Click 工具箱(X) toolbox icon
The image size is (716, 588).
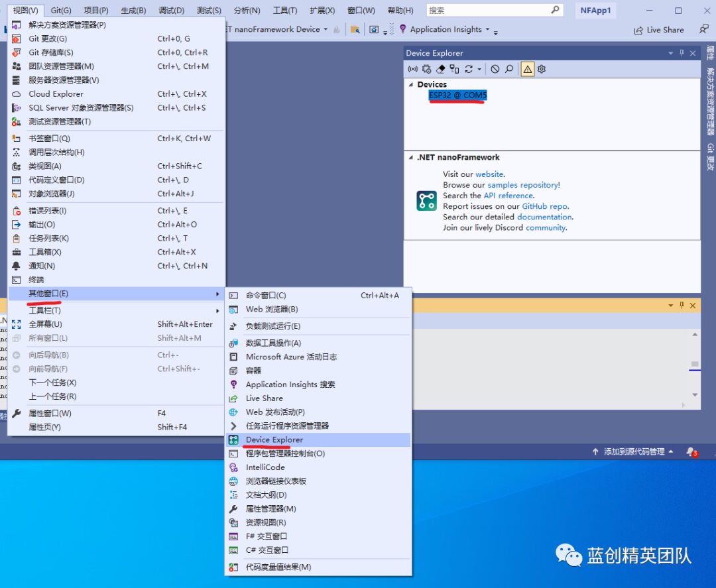pyautogui.click(x=17, y=252)
